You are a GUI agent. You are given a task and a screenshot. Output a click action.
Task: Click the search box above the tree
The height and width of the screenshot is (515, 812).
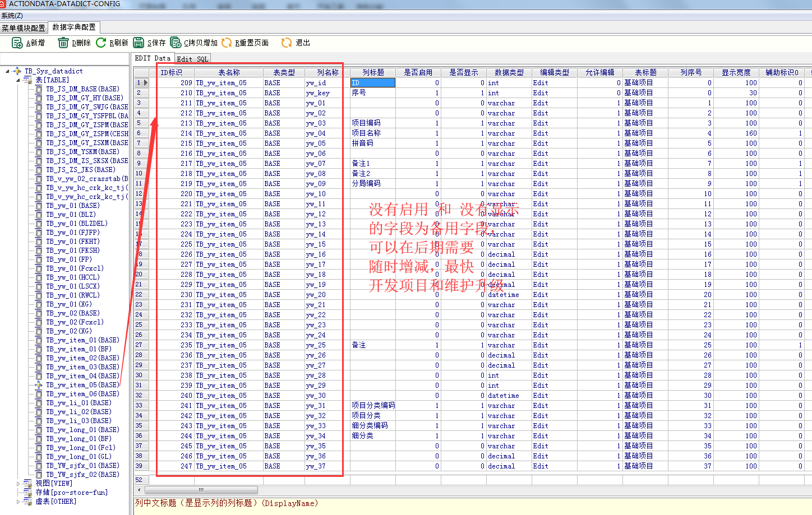click(x=64, y=59)
